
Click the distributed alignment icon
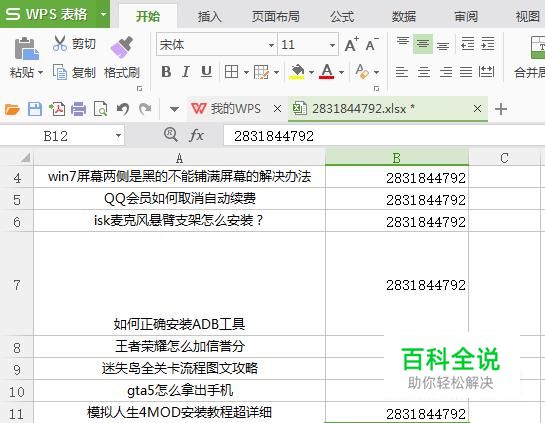[486, 72]
